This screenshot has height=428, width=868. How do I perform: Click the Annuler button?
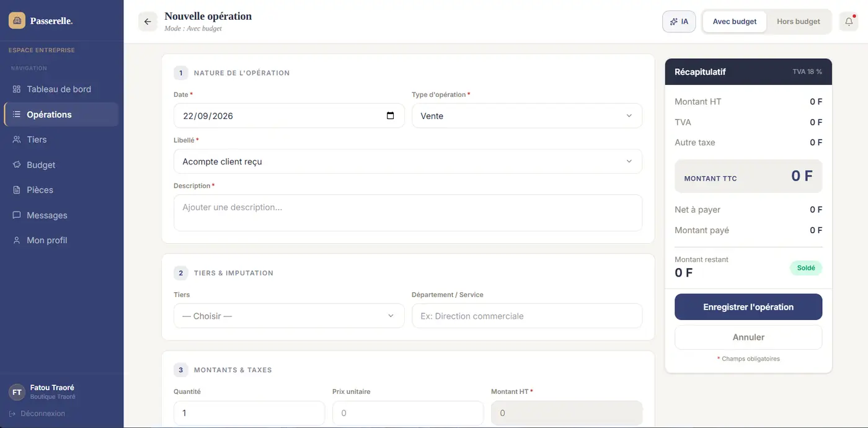coord(748,337)
